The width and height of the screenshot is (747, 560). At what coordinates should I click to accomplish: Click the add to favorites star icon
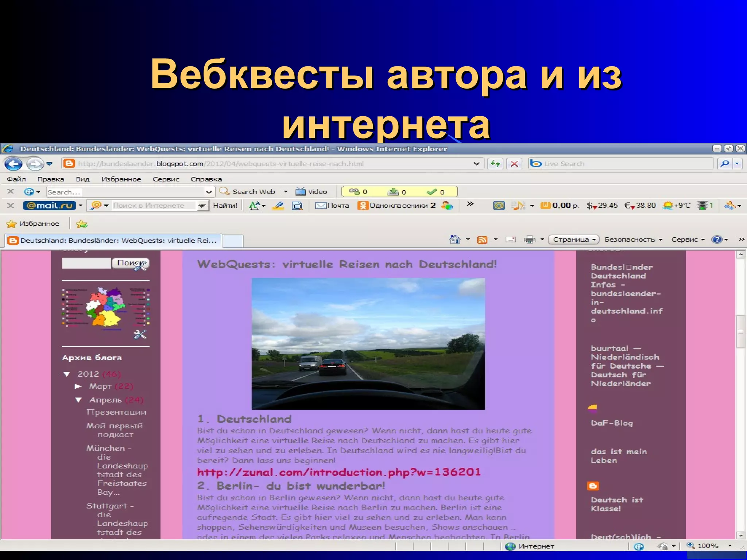tap(82, 224)
